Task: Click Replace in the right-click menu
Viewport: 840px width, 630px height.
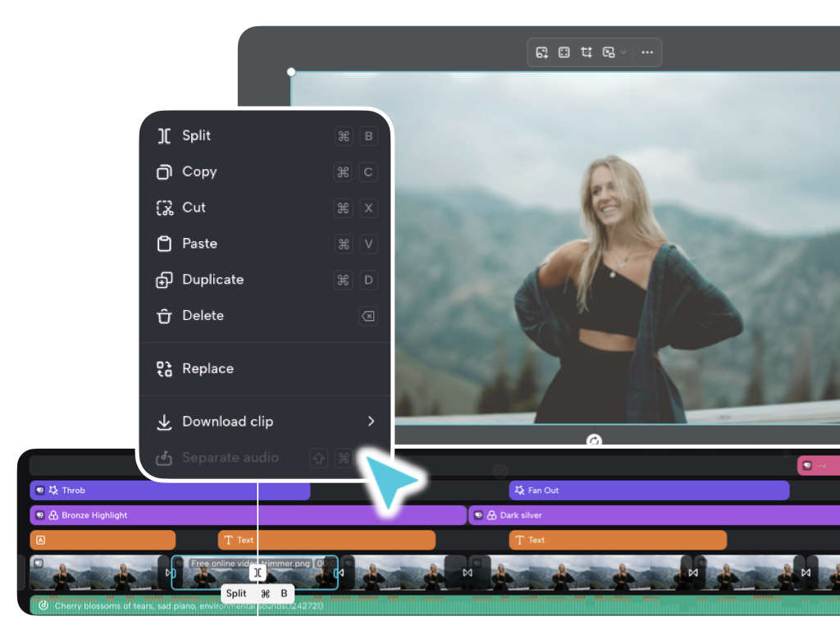Action: click(x=207, y=368)
